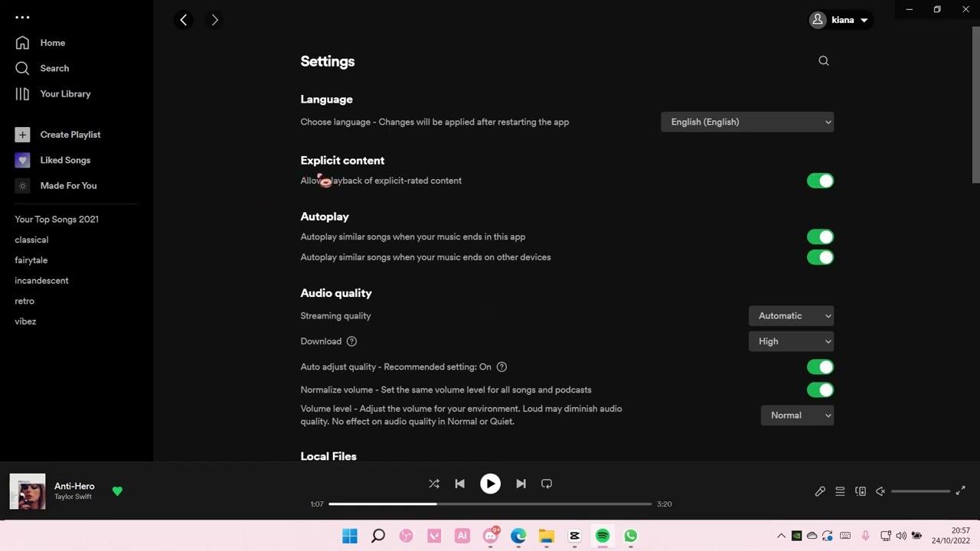Viewport: 980px width, 551px height.
Task: Open the taskbar clock and date
Action: [950, 536]
